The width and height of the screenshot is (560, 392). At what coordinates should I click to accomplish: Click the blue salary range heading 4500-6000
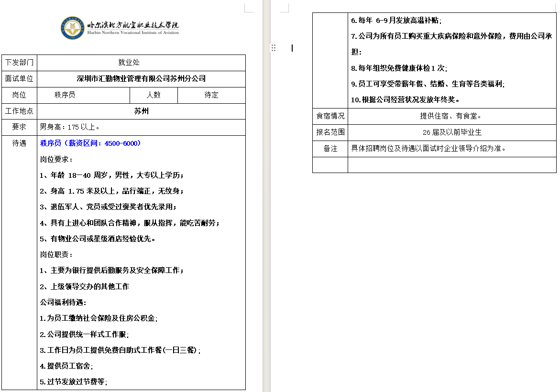[x=90, y=143]
